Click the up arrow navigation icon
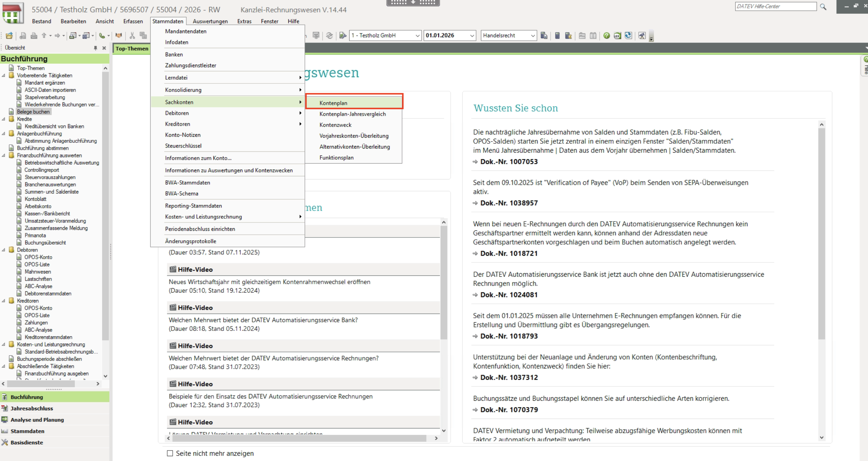Image resolution: width=868 pixels, height=461 pixels. [x=44, y=35]
